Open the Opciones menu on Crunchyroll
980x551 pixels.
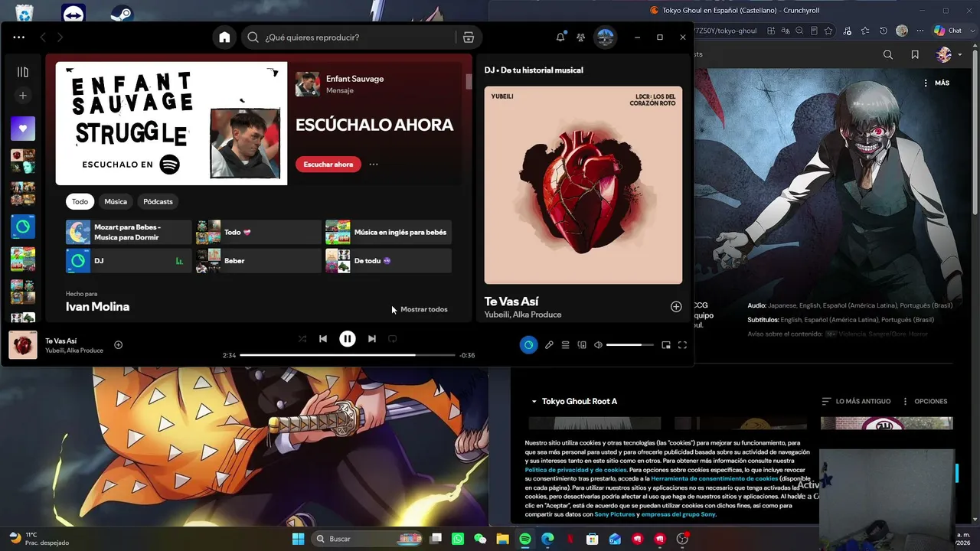pos(925,401)
